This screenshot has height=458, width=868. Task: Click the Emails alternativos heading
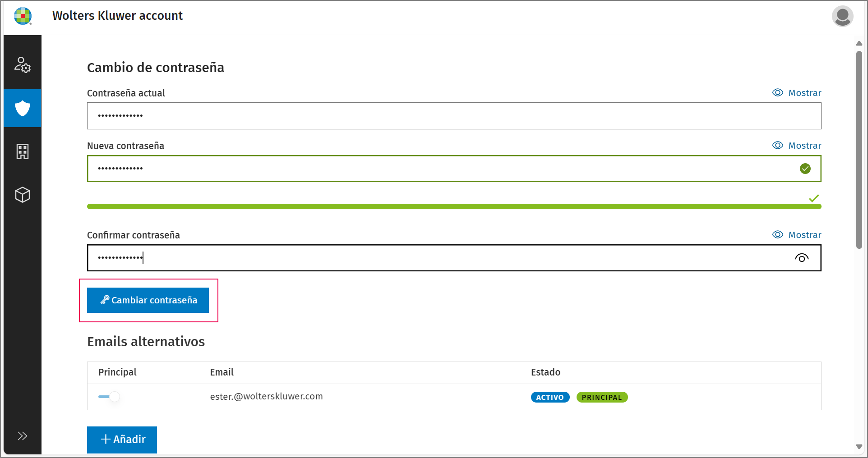146,342
